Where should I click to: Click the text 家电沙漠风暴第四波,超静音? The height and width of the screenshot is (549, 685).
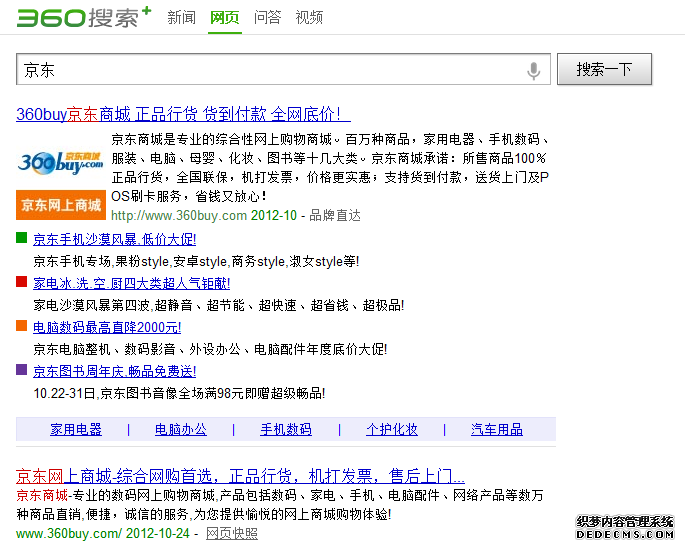(x=219, y=305)
